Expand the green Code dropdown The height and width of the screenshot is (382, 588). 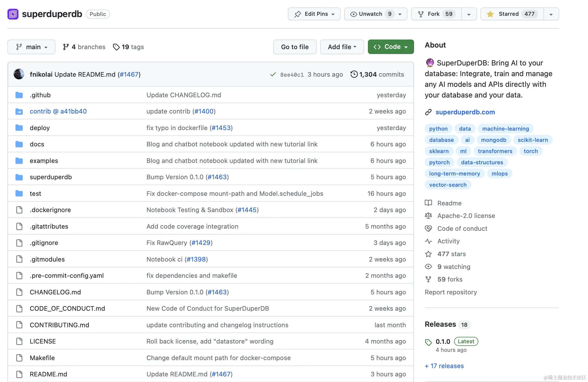pyautogui.click(x=391, y=47)
